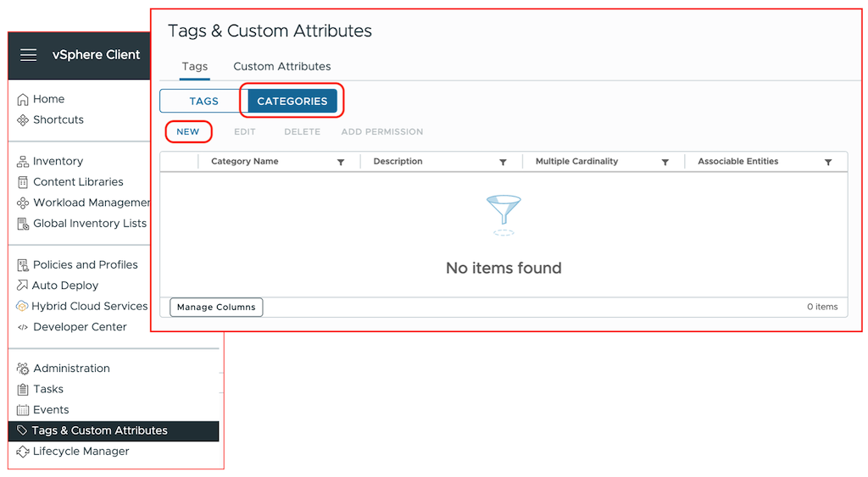Open Workload Management menu item
The image size is (868, 477).
pos(92,202)
